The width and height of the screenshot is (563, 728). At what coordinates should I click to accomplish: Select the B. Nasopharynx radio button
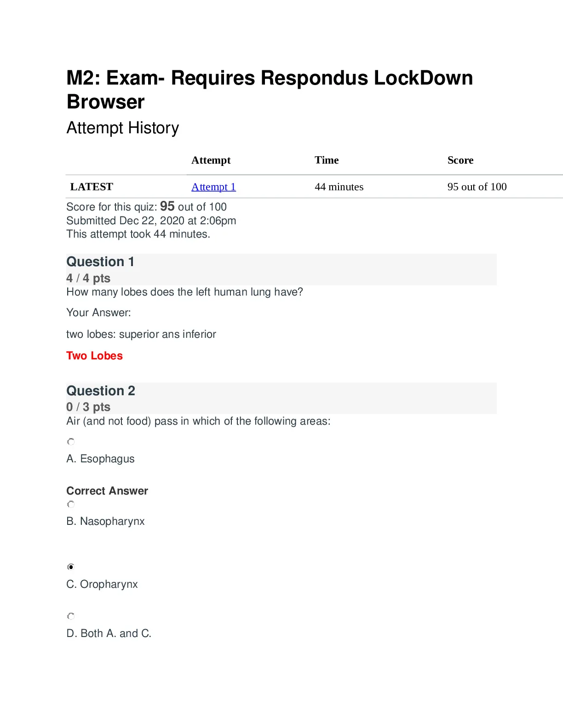(x=71, y=504)
